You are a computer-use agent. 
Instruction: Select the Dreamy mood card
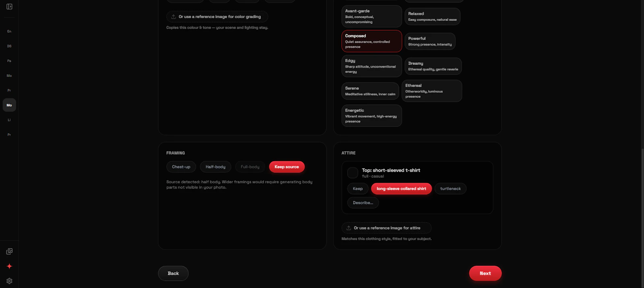433,66
